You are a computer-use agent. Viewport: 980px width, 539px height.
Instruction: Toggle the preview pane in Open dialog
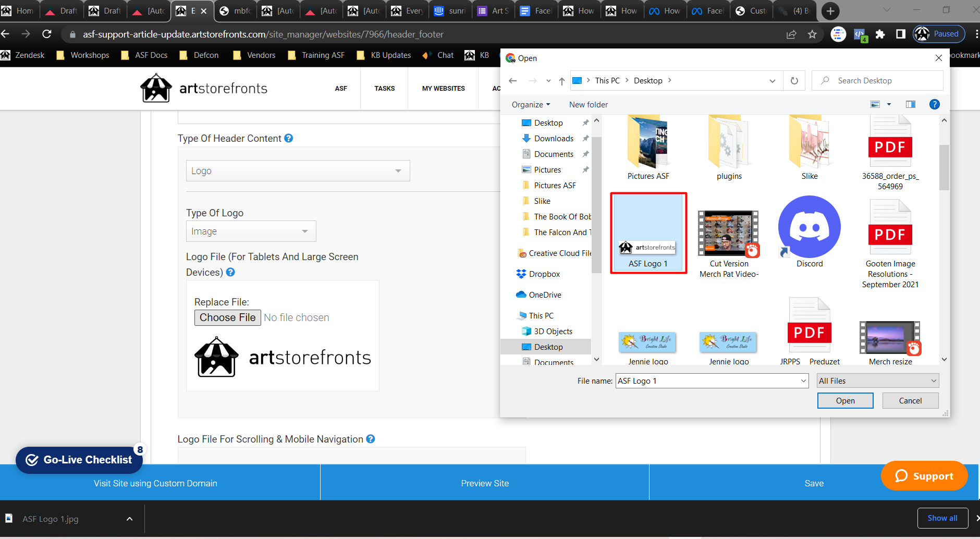click(911, 104)
